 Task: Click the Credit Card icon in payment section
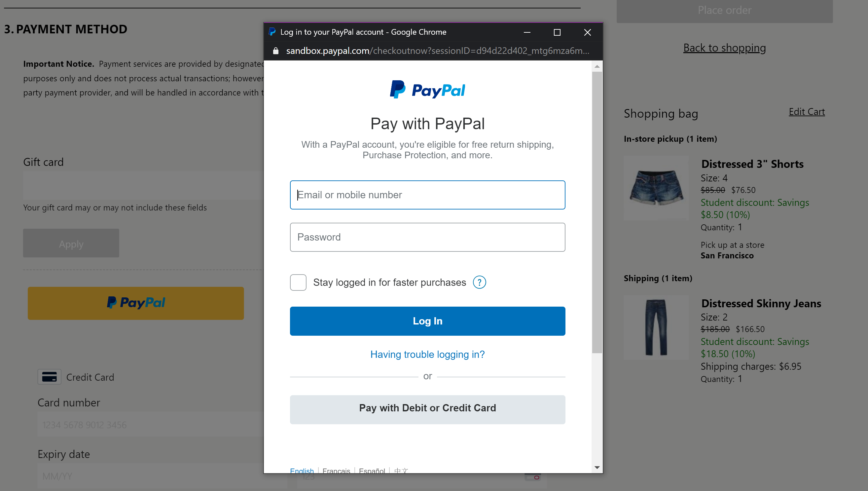(x=49, y=376)
